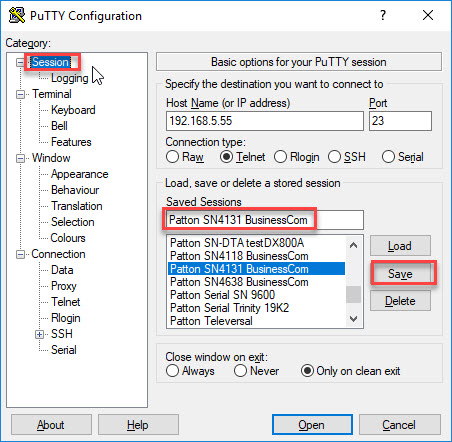The height and width of the screenshot is (442, 452).
Task: Open the Rlogin category in tree
Action: coord(65,318)
